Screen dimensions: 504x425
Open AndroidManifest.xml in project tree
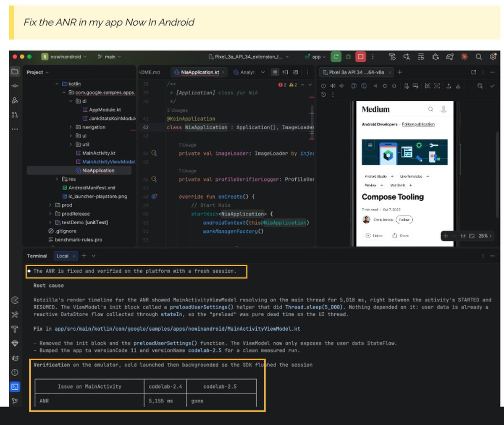point(89,188)
